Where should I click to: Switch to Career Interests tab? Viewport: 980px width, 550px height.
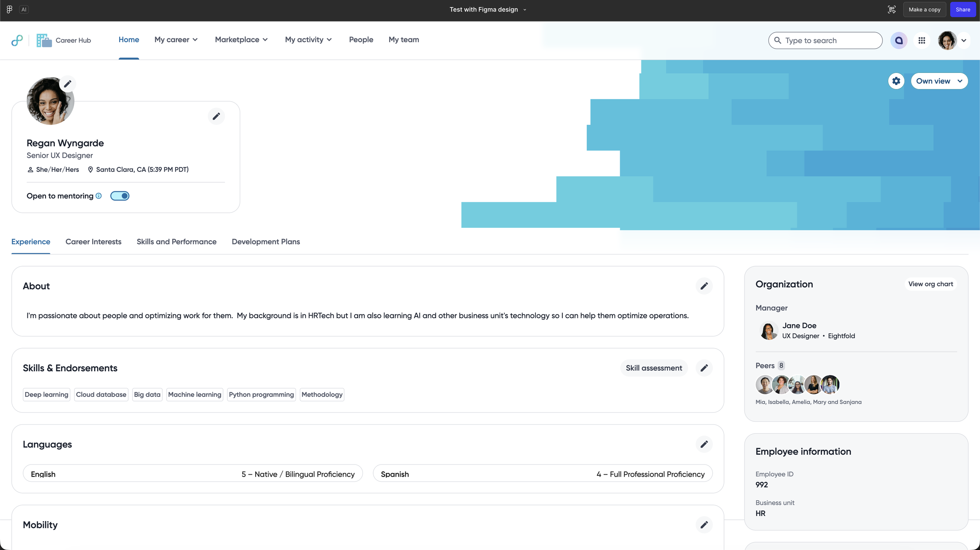click(x=93, y=242)
